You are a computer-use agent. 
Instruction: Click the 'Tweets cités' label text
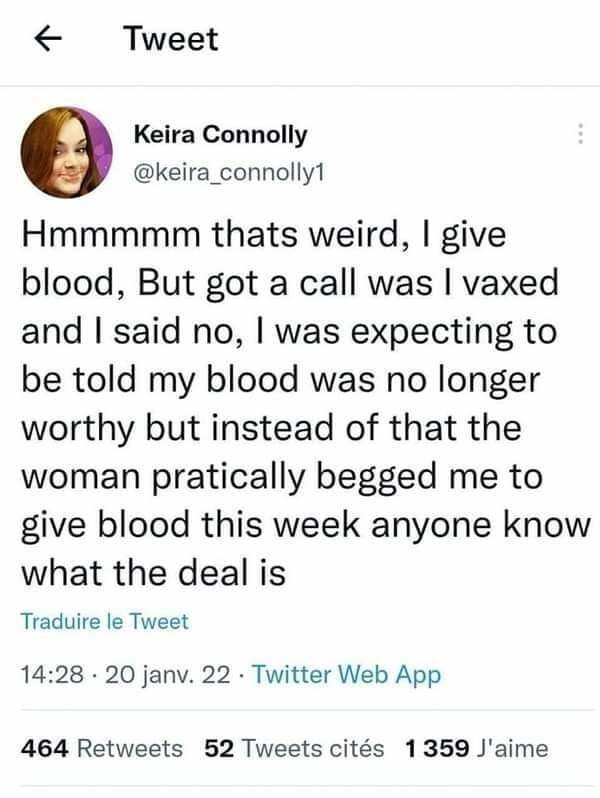click(x=311, y=747)
